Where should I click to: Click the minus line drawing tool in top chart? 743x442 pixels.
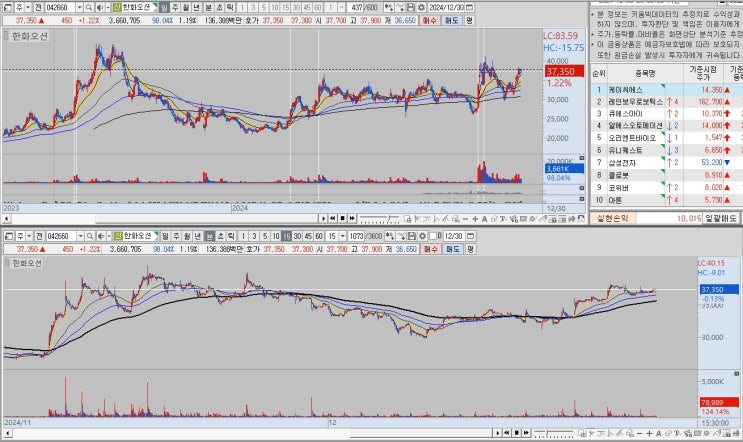pyautogui.click(x=465, y=219)
